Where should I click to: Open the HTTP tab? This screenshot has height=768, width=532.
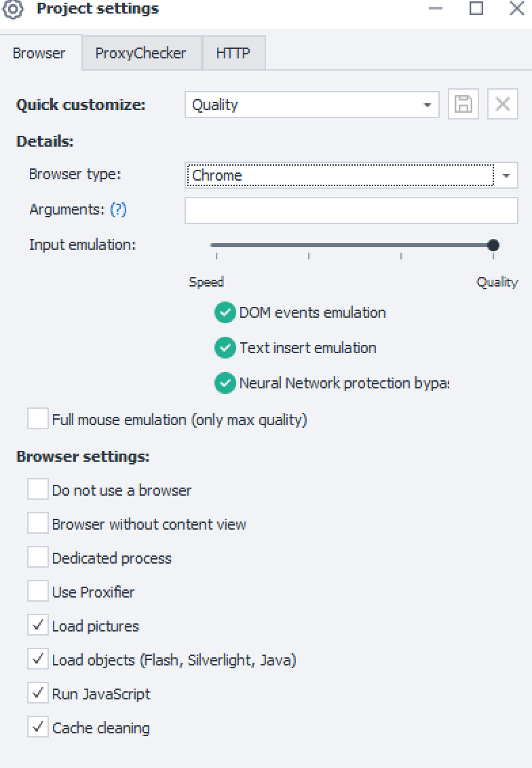233,54
